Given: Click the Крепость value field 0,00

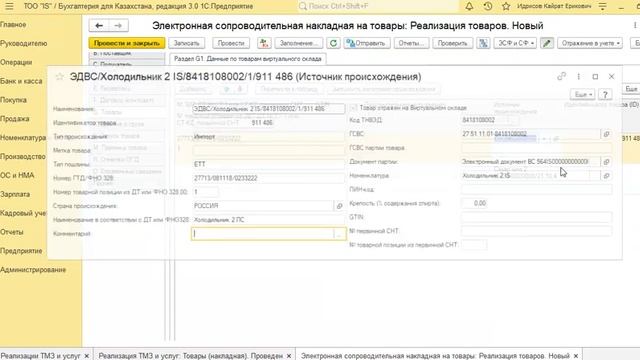Looking at the screenshot, I should 474,203.
